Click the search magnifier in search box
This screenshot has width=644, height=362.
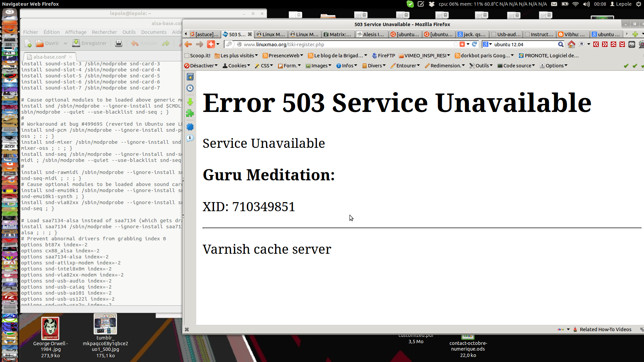coord(560,44)
